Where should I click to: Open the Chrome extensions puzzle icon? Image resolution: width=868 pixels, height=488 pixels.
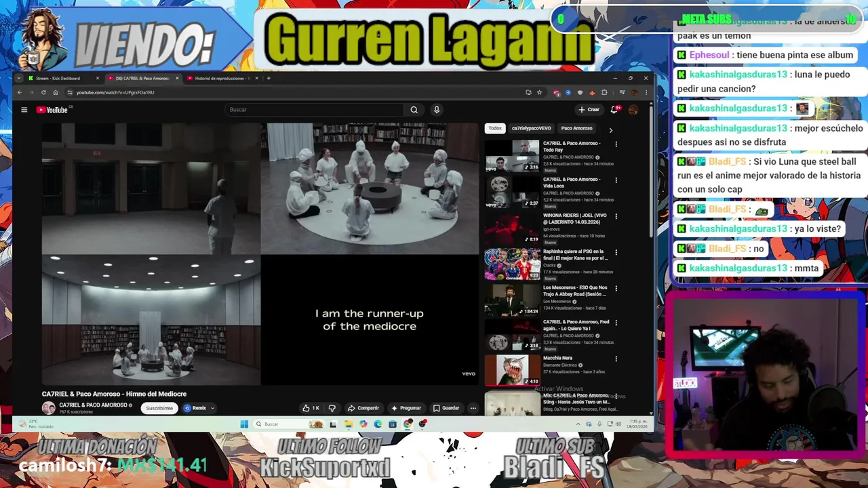tap(604, 92)
